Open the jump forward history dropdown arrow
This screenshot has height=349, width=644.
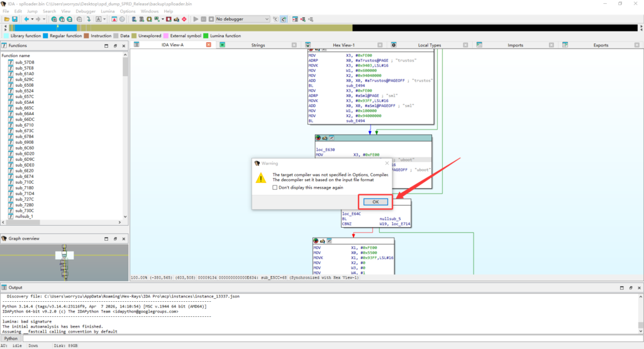coord(44,19)
